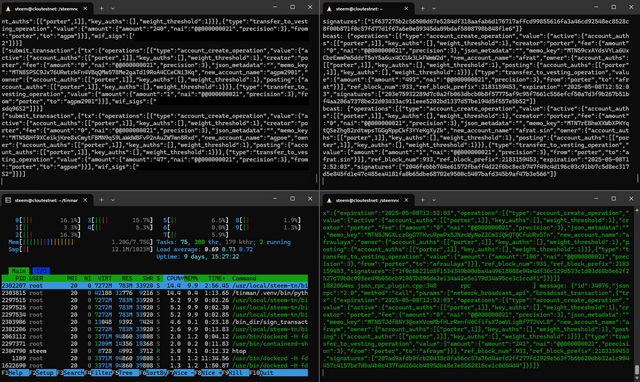Close the top-right steem@cloutestnet tab
Screen dimensions: 640x382
tap(406, 8)
